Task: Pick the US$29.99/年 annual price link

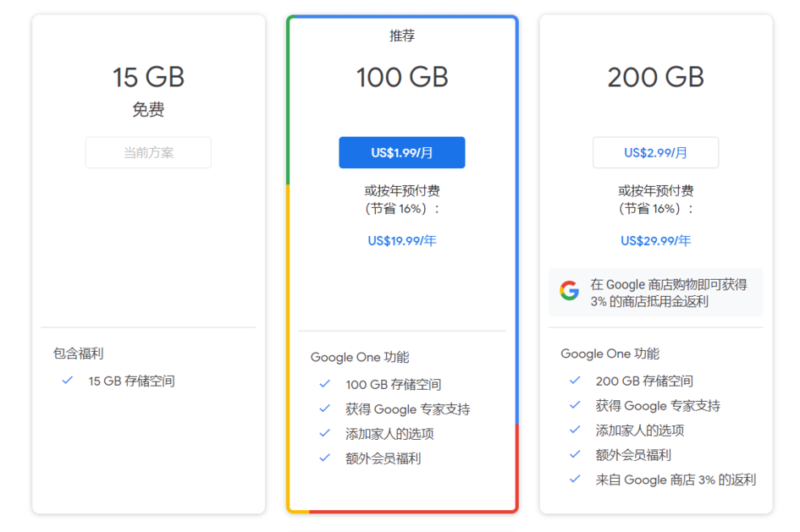Action: point(655,241)
